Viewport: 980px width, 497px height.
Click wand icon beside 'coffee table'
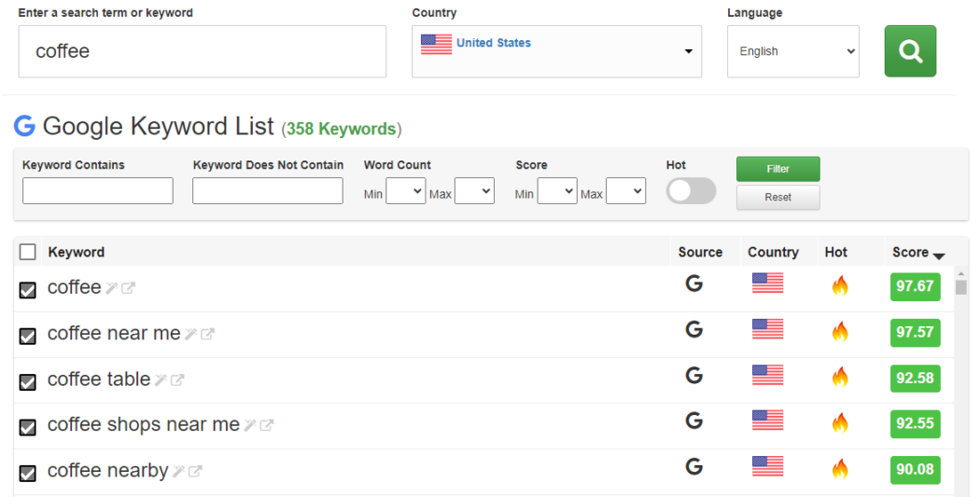(x=161, y=380)
